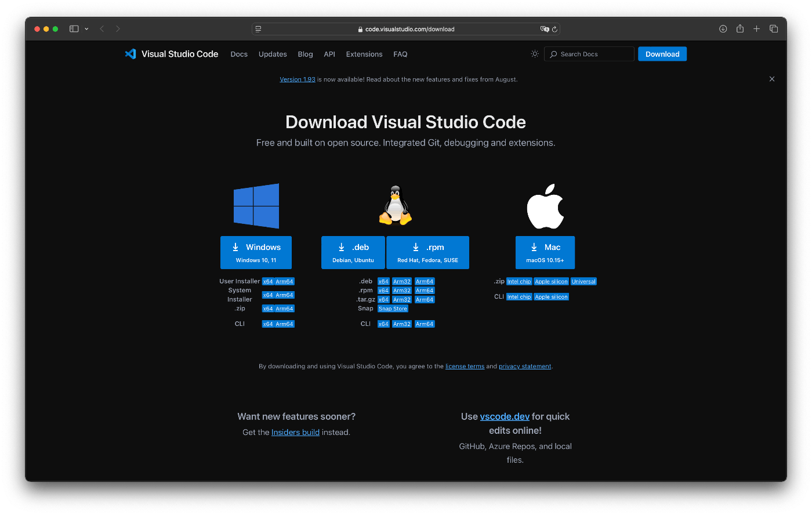812x515 pixels.
Task: Select Arm64 for the Linux .deb row
Action: [x=425, y=282]
